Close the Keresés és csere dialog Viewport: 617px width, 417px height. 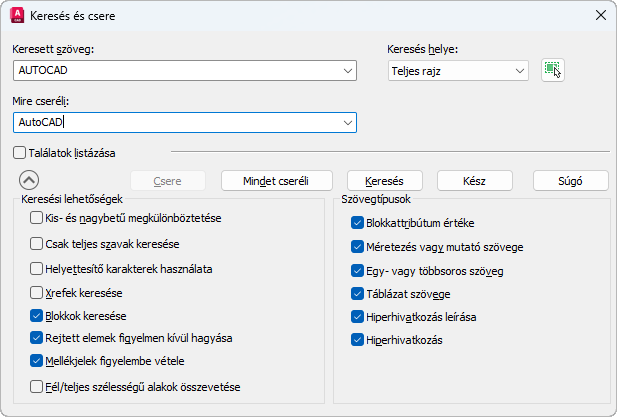pos(600,15)
